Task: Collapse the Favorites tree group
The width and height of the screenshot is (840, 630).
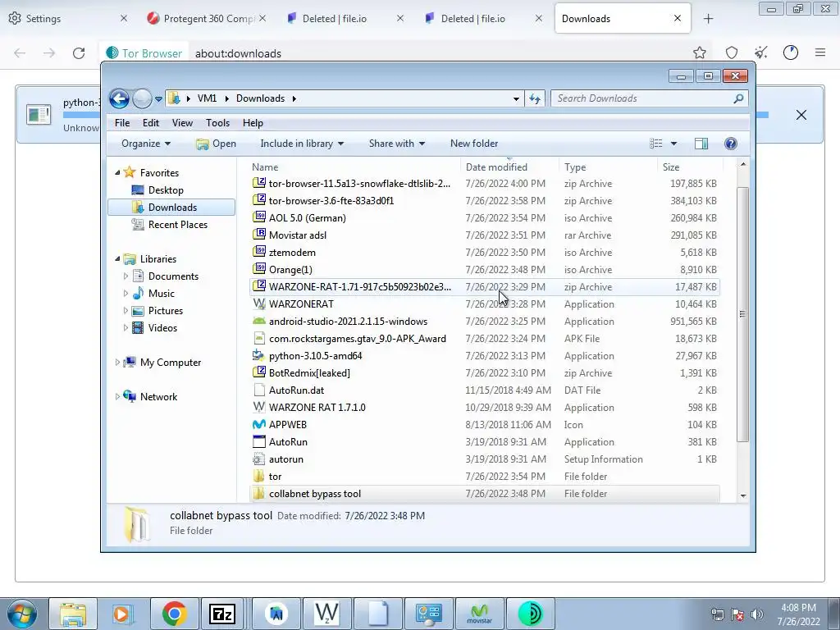Action: 117,172
